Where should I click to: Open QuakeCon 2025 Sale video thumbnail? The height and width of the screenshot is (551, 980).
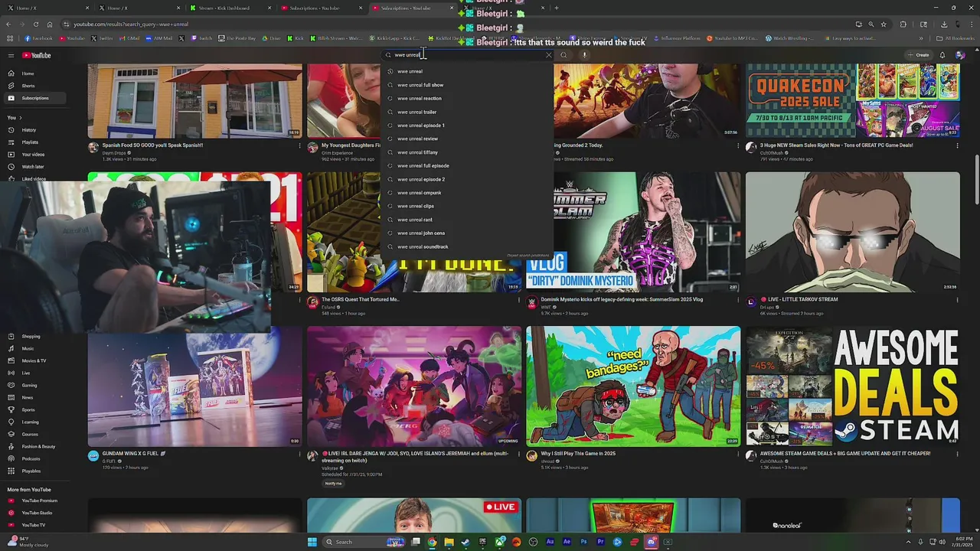(x=853, y=100)
